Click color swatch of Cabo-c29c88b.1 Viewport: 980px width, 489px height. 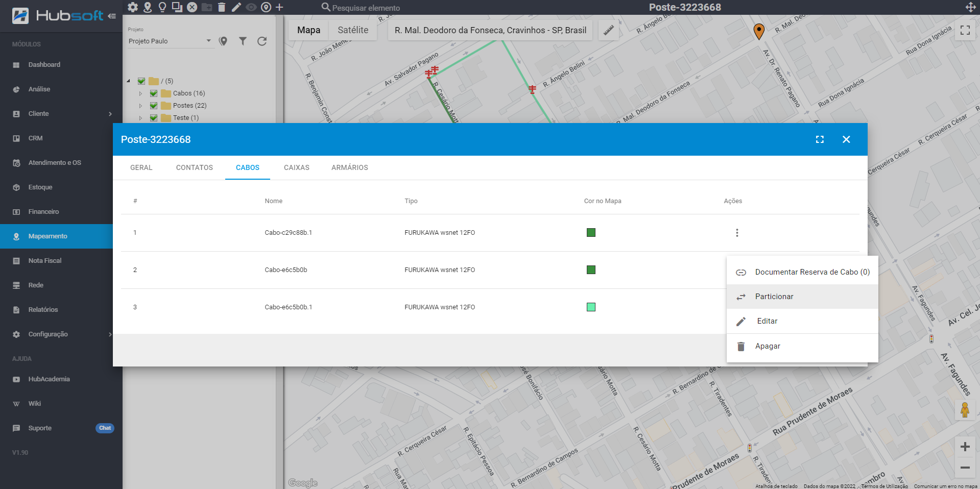click(591, 233)
